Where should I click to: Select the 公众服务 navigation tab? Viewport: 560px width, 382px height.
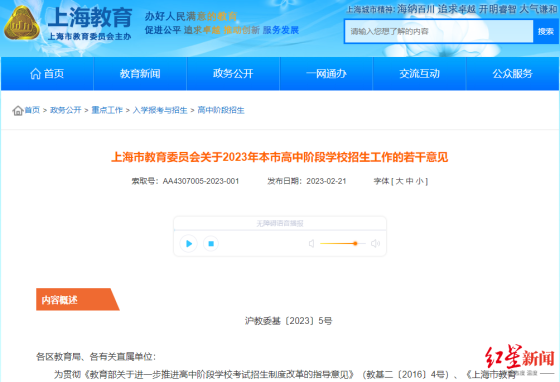tap(512, 74)
